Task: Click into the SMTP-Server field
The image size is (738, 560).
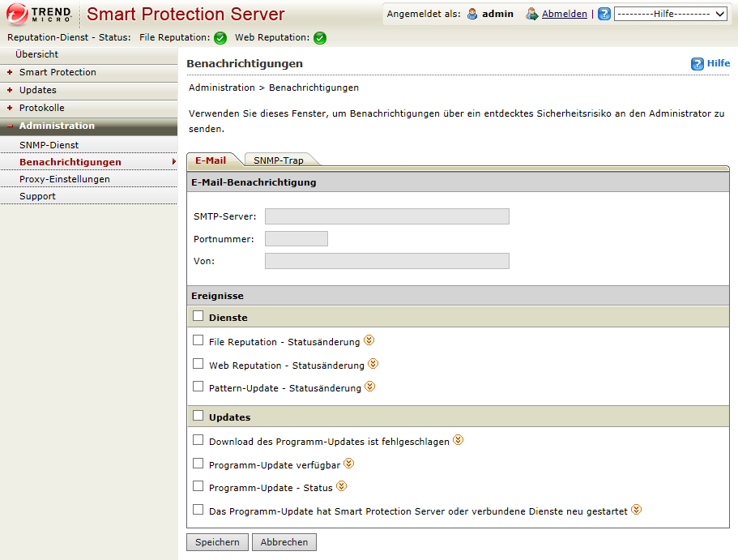Action: pos(386,216)
